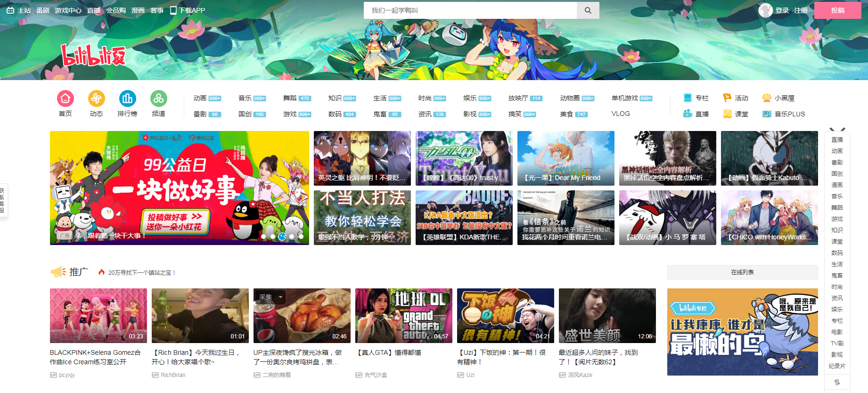Open the 假面骑士Kabuto video thumbnail

pyautogui.click(x=770, y=158)
